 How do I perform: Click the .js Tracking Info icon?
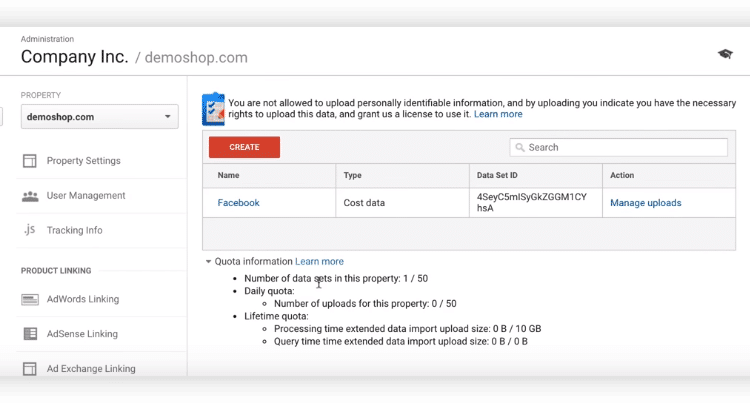pos(30,230)
